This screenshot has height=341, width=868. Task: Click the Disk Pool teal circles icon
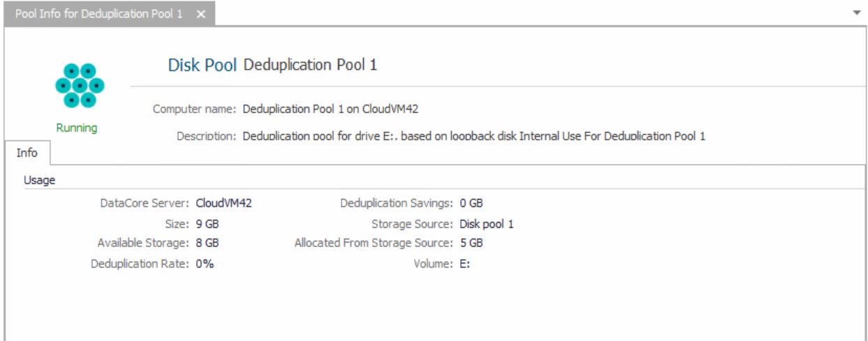(80, 86)
